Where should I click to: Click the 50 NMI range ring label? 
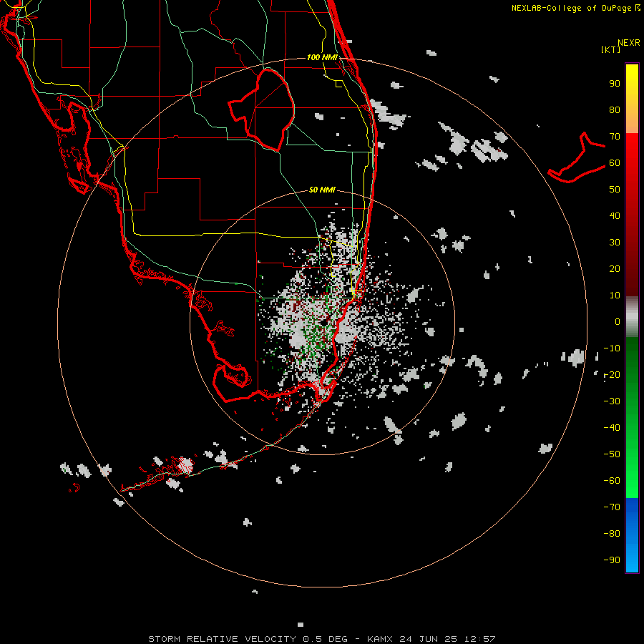tap(322, 190)
